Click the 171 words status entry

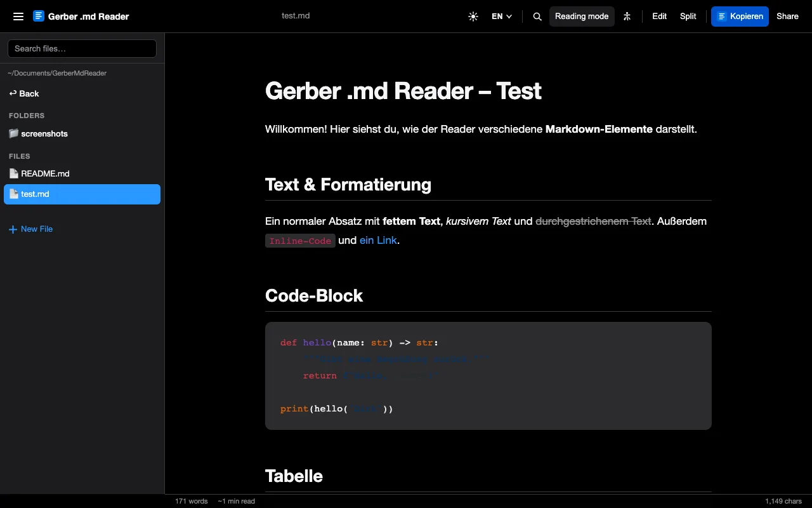(x=192, y=501)
